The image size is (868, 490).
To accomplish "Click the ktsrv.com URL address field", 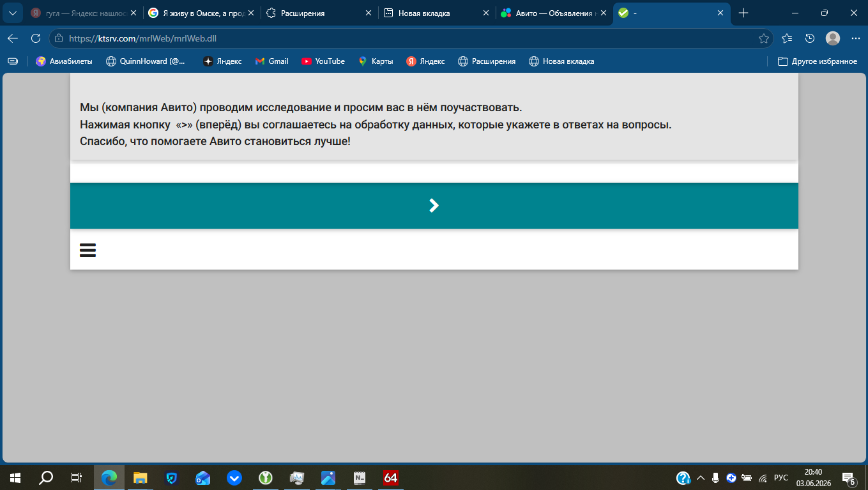I will tap(409, 38).
